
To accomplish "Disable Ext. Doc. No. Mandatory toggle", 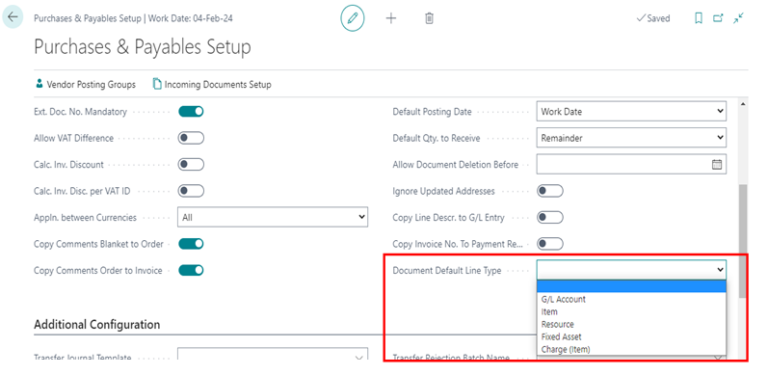I will pyautogui.click(x=191, y=112).
